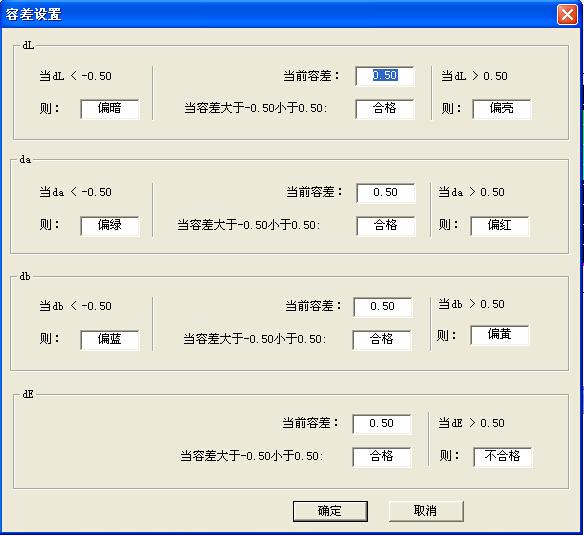Click the 合格 field in db group
584x536 pixels.
(x=382, y=340)
